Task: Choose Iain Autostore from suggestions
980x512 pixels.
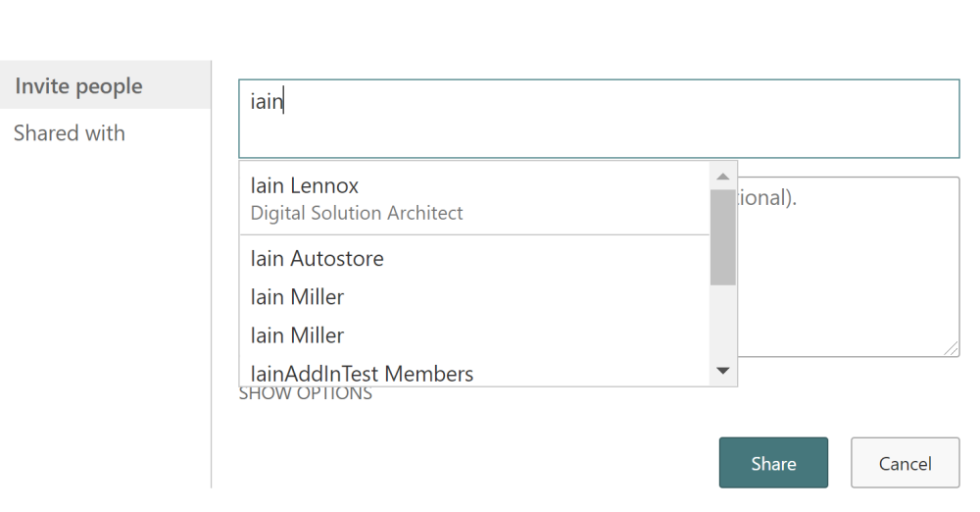Action: pyautogui.click(x=317, y=259)
